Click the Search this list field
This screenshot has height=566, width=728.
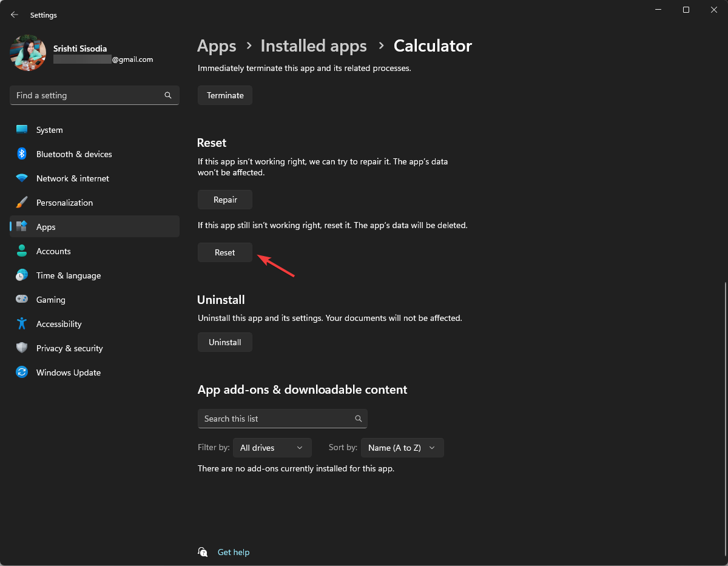pyautogui.click(x=283, y=419)
